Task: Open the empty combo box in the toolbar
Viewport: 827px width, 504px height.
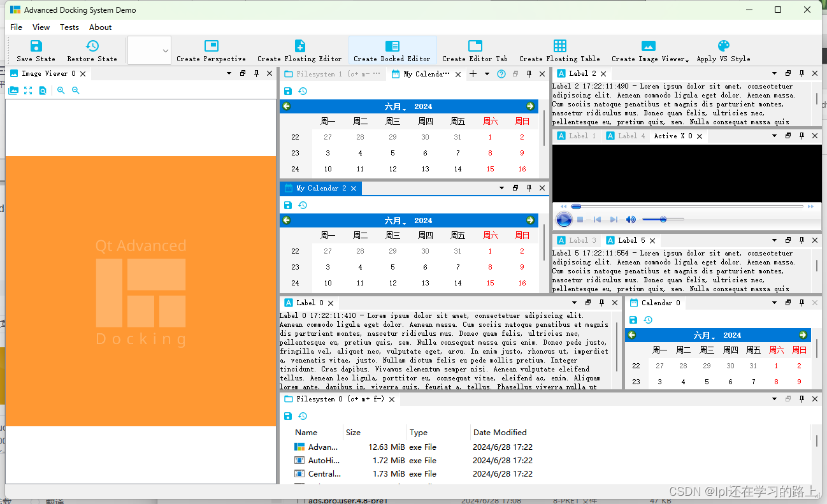Action: click(x=149, y=50)
